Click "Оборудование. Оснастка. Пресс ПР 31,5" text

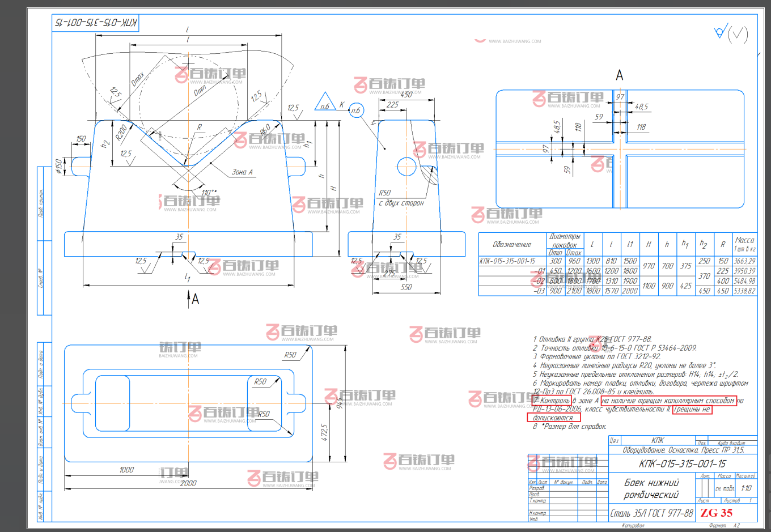683,450
